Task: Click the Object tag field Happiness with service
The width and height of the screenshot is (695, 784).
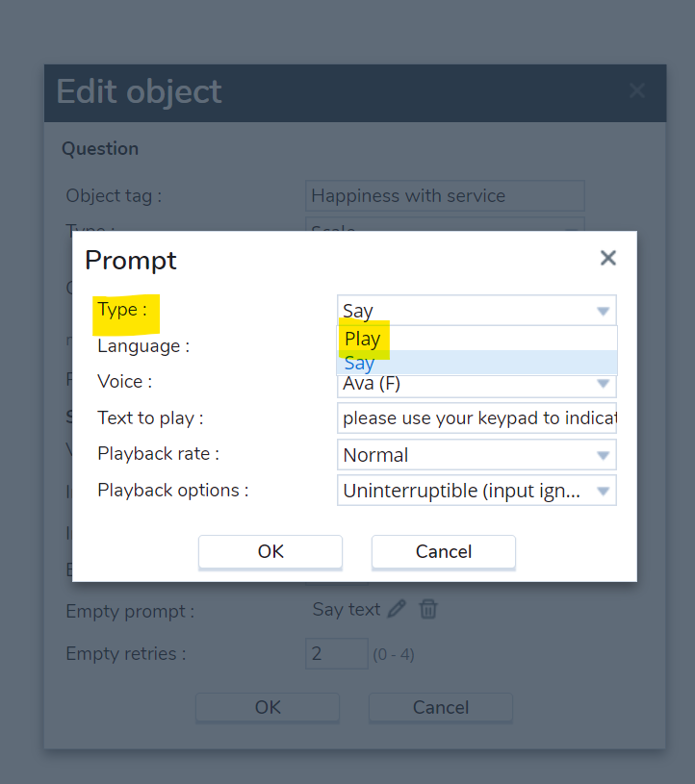Action: (444, 195)
